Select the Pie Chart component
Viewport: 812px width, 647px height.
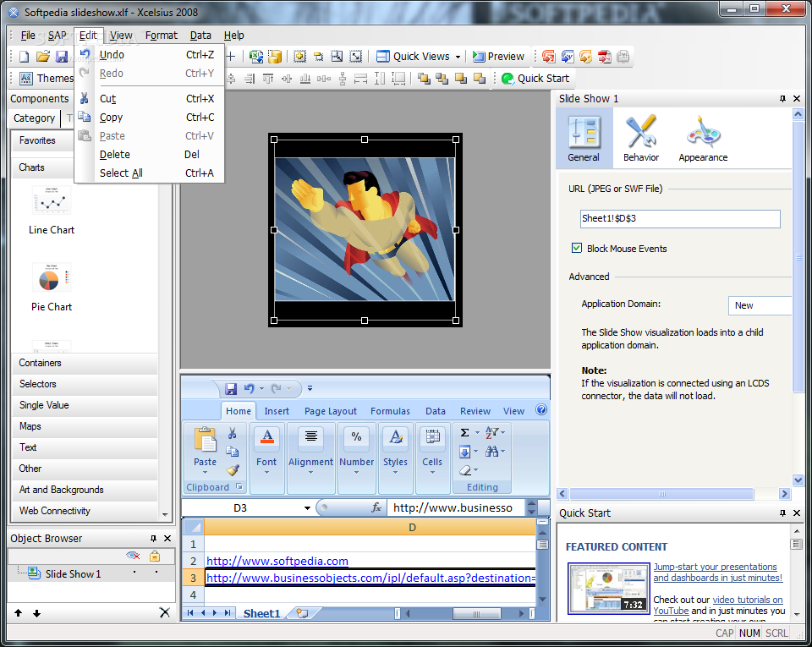(x=52, y=287)
